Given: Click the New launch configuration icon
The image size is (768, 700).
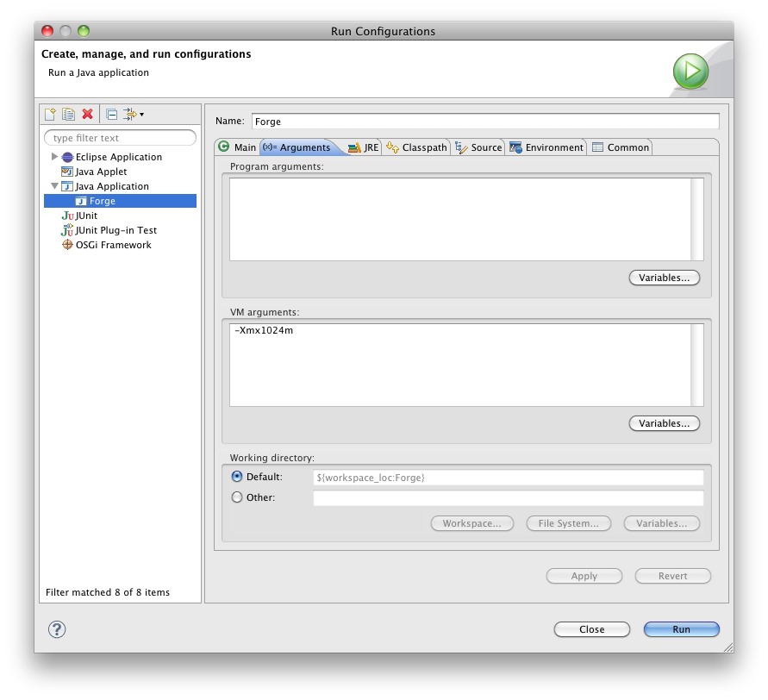Looking at the screenshot, I should (50, 114).
